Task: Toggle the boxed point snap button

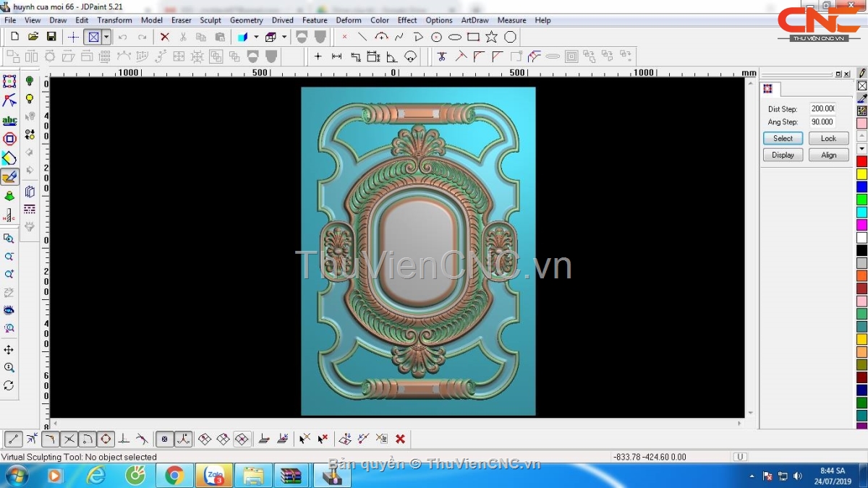Action: (165, 439)
